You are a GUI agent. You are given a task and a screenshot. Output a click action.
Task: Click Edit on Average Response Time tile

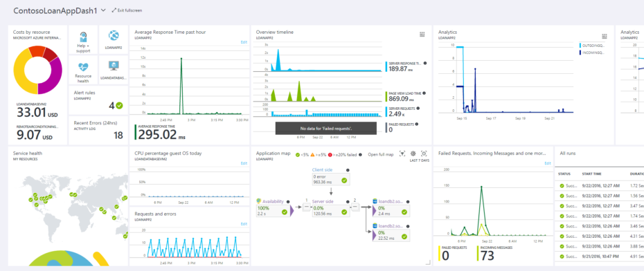[x=244, y=42]
